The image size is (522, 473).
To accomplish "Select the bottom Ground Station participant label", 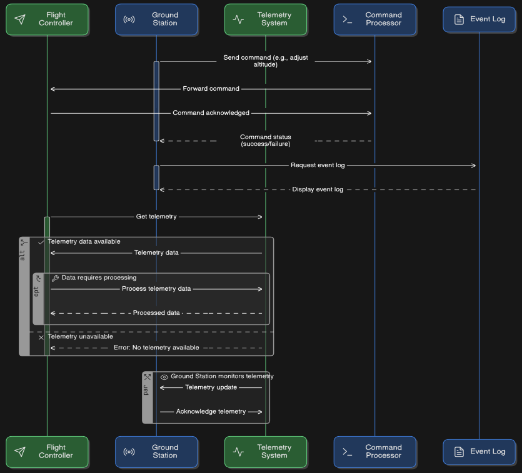I will (x=165, y=451).
